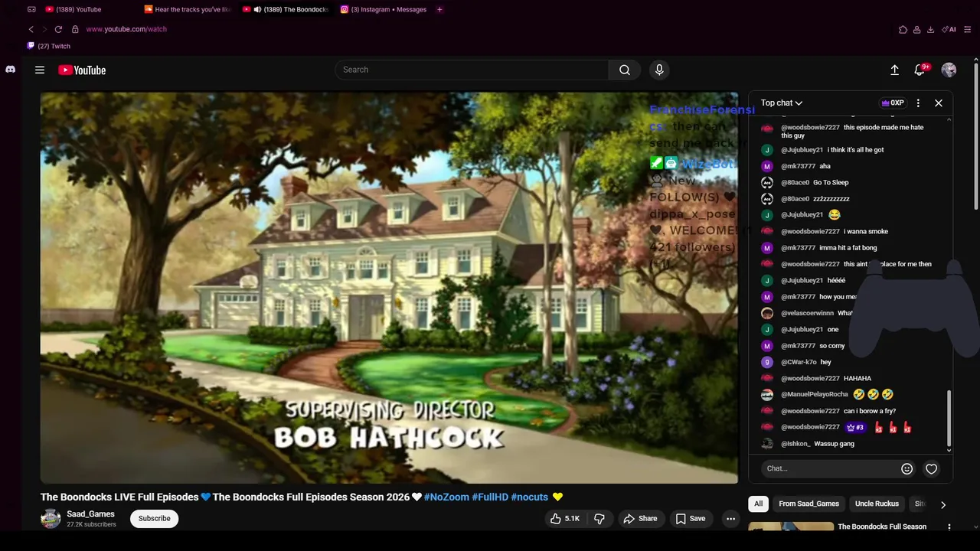
Task: Open the Saad_Games channel avatar
Action: coord(51,519)
